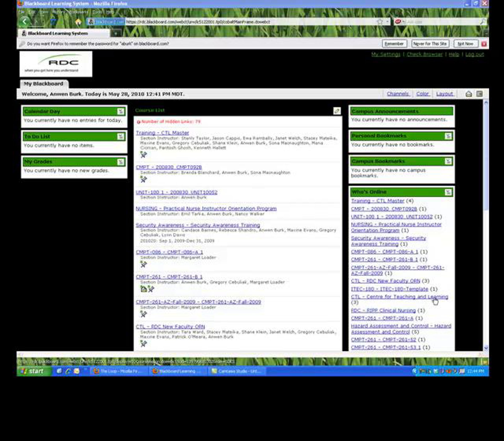504x441 pixels.
Task: Click the Who's Online panel header icon
Action: pyautogui.click(x=448, y=192)
